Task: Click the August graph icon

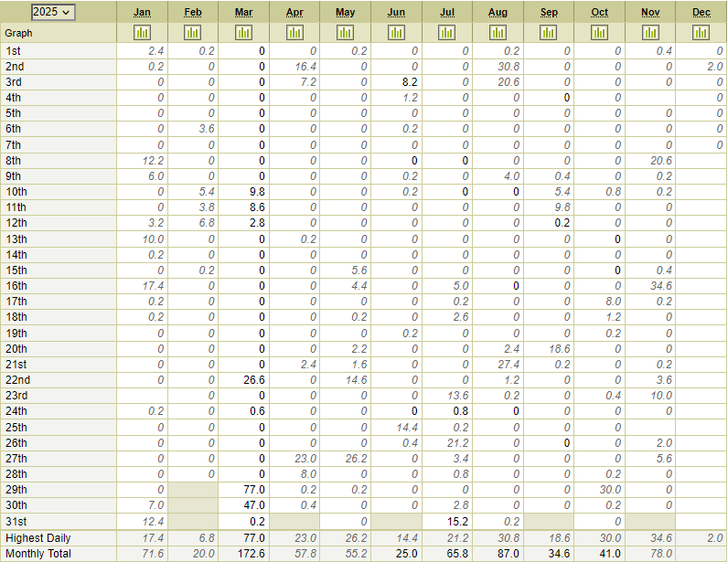Action: click(x=498, y=32)
